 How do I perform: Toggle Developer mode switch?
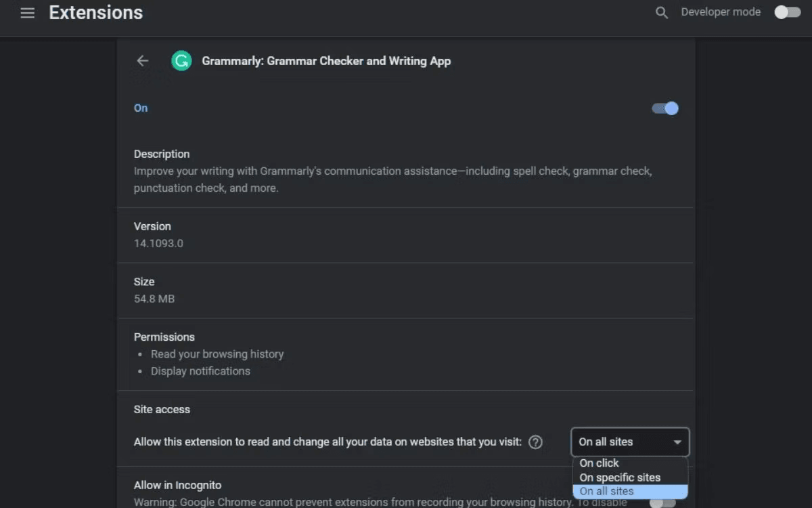788,12
